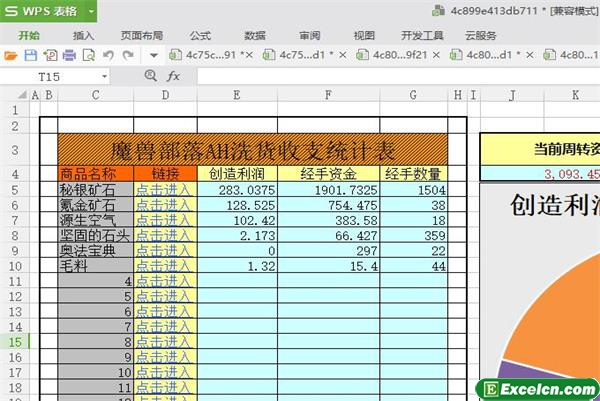Switch to document tab 4c75...d1
This screenshot has height=401, width=600.
point(300,55)
